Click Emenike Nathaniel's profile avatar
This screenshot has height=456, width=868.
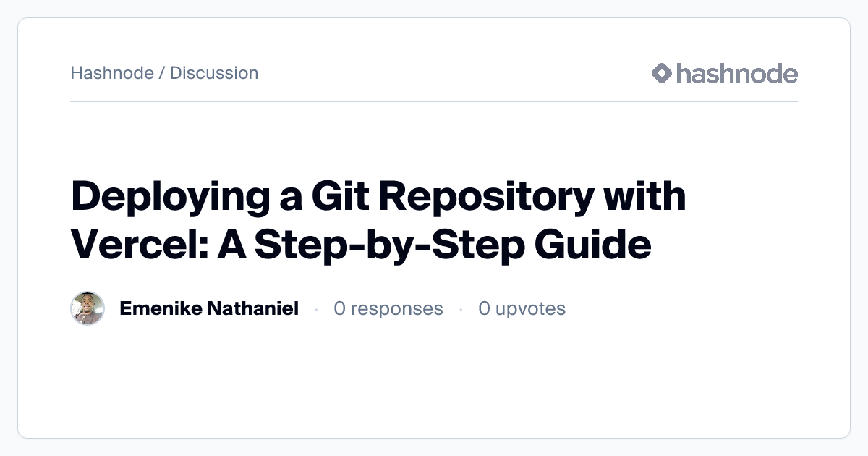coord(88,309)
